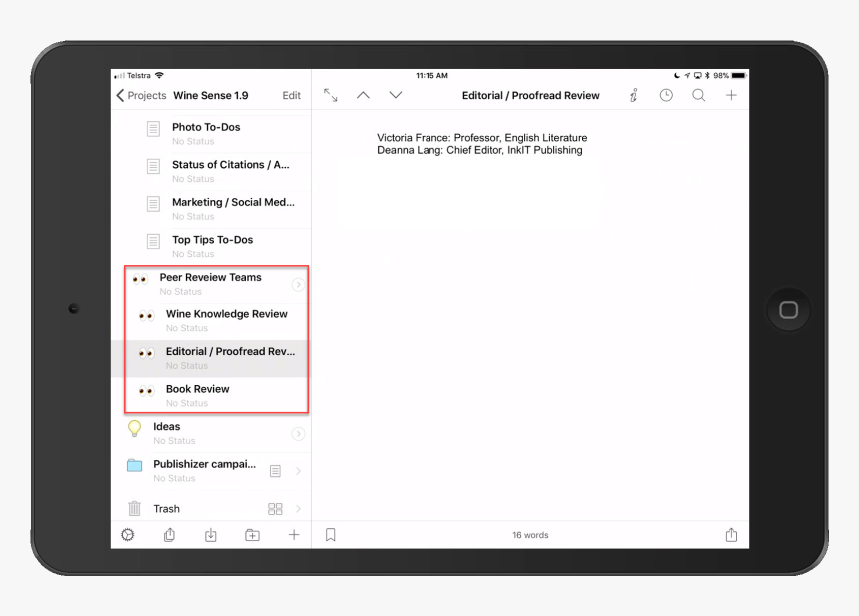Image resolution: width=859 pixels, height=616 pixels.
Task: Open text view icon of the Publishizer campaign row
Action: [275, 471]
